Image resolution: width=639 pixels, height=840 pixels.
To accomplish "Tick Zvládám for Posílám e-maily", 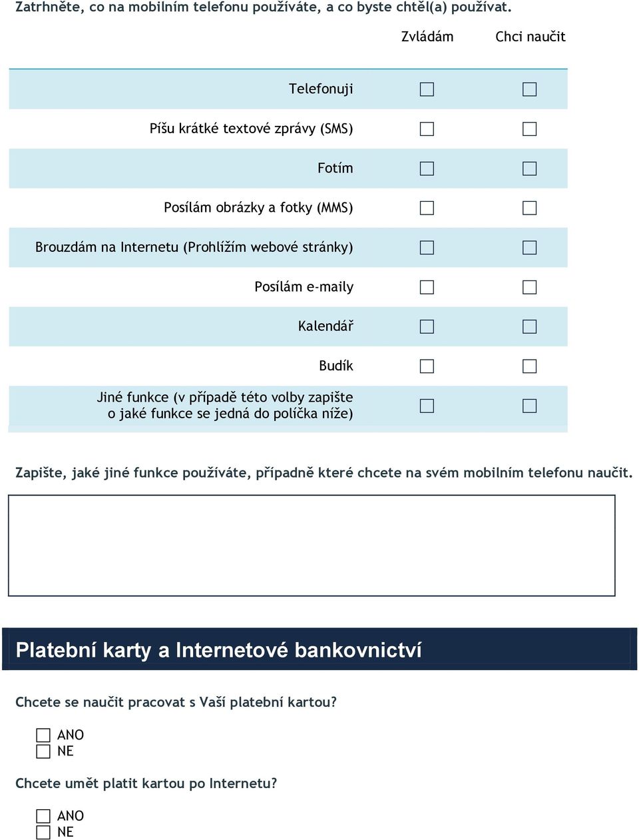I will 427,287.
